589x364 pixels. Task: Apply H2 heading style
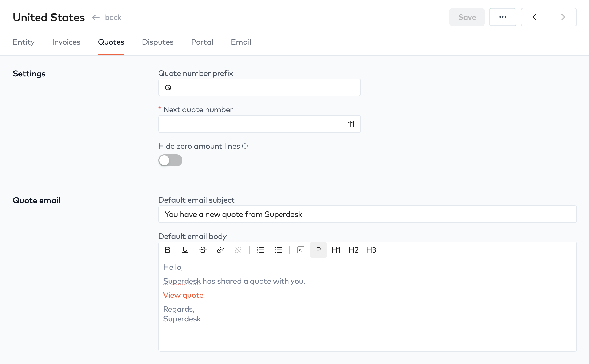coord(354,250)
